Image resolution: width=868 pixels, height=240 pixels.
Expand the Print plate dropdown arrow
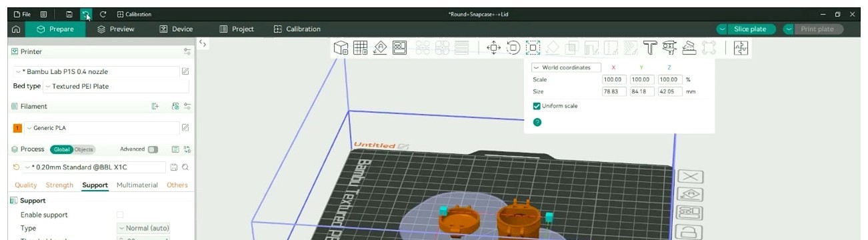[789, 29]
